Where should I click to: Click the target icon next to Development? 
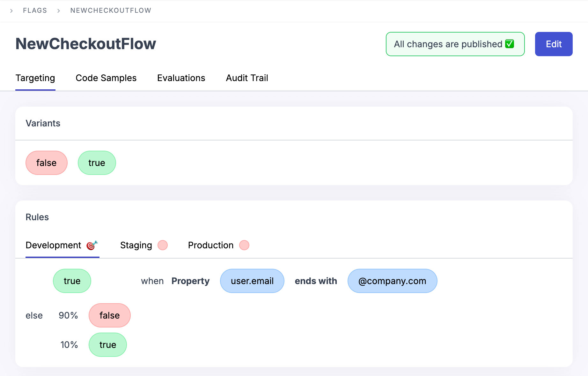point(92,245)
